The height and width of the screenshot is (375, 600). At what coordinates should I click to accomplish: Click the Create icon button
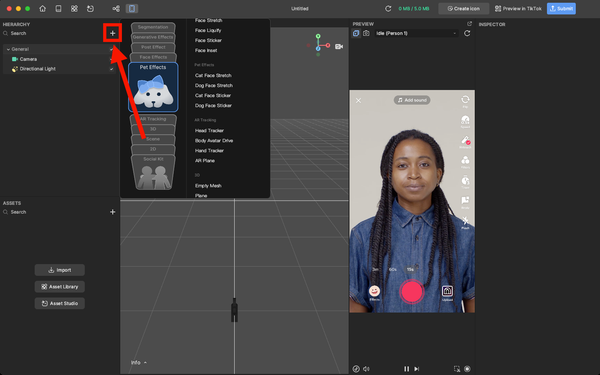[463, 8]
